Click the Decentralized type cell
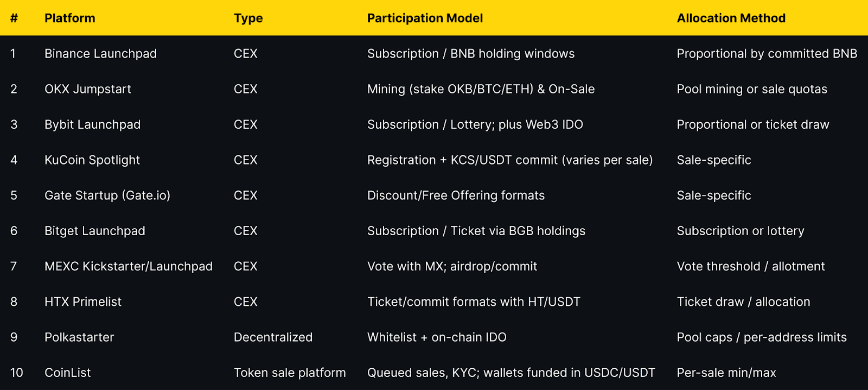 point(273,337)
